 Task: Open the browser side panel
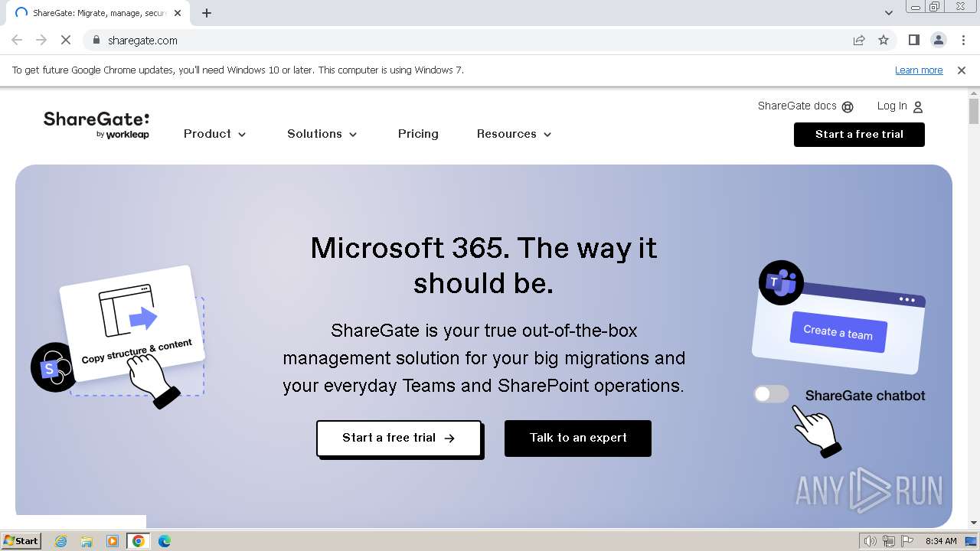(913, 41)
